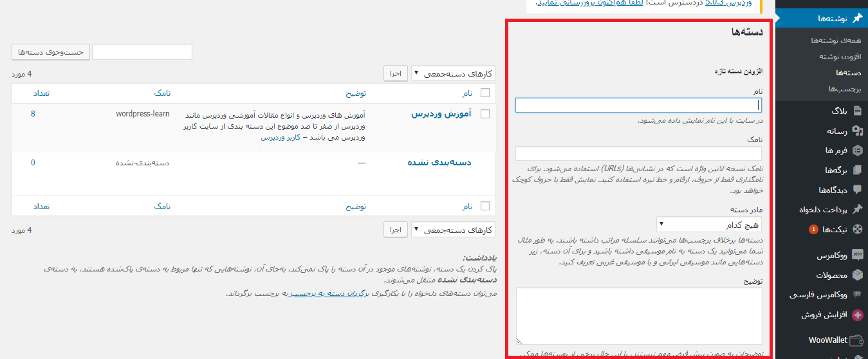Click the category search input box

(142, 52)
